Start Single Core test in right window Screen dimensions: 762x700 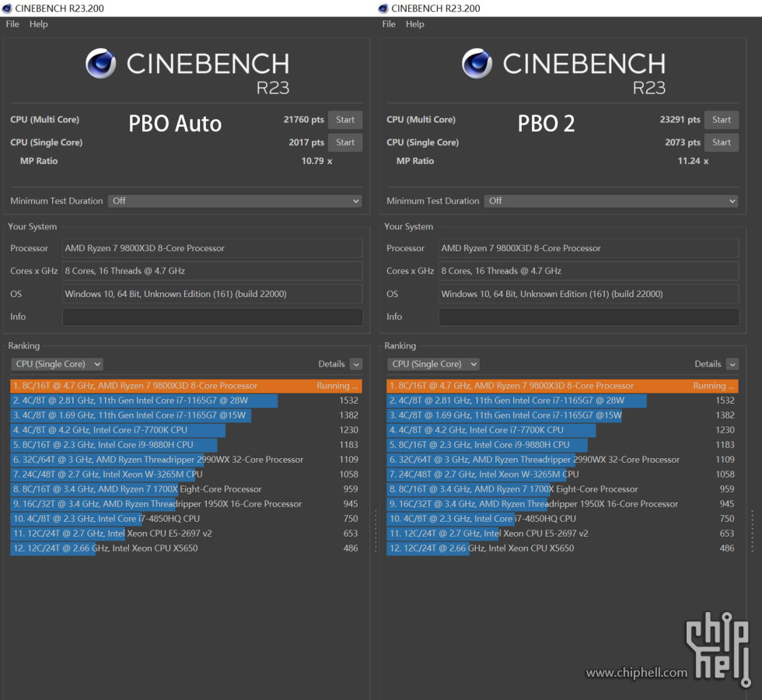coord(722,142)
